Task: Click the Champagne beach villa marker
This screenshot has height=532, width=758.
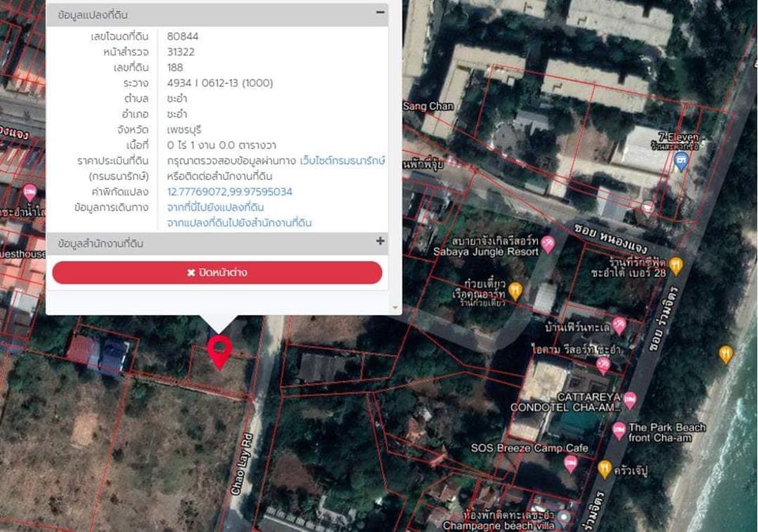Action: (x=563, y=519)
